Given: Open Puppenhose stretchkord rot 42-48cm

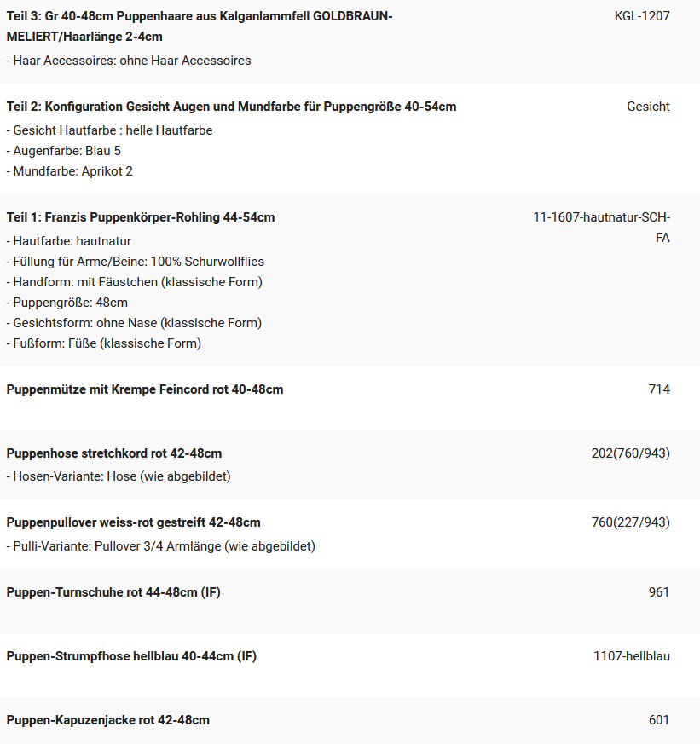Looking at the screenshot, I should tap(114, 453).
